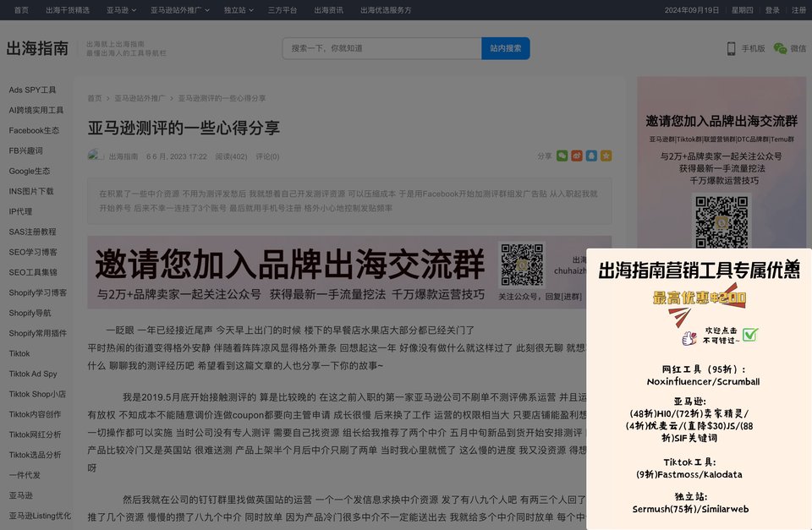Open the Shopify学习博客 sidebar link
The width and height of the screenshot is (812, 530).
[x=38, y=292]
